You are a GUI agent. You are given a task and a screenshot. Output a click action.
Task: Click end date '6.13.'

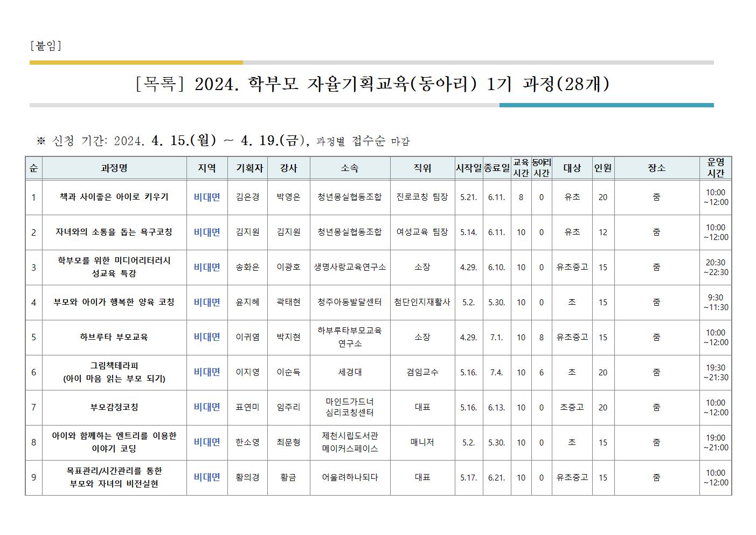coord(497,408)
